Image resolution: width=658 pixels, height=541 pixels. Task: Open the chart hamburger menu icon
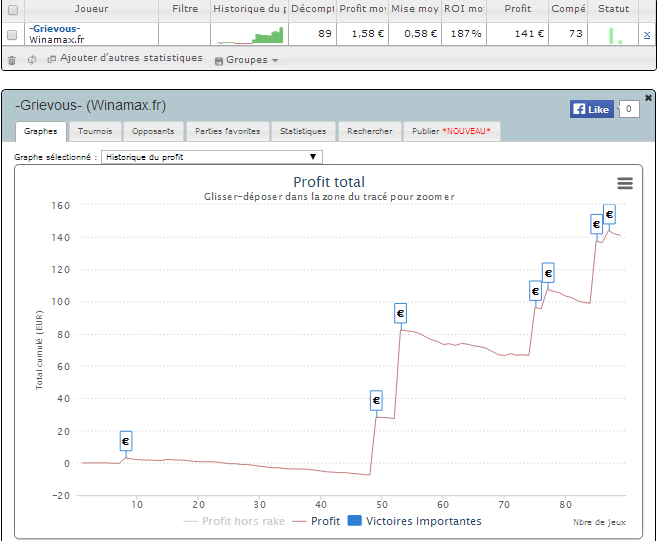(625, 183)
